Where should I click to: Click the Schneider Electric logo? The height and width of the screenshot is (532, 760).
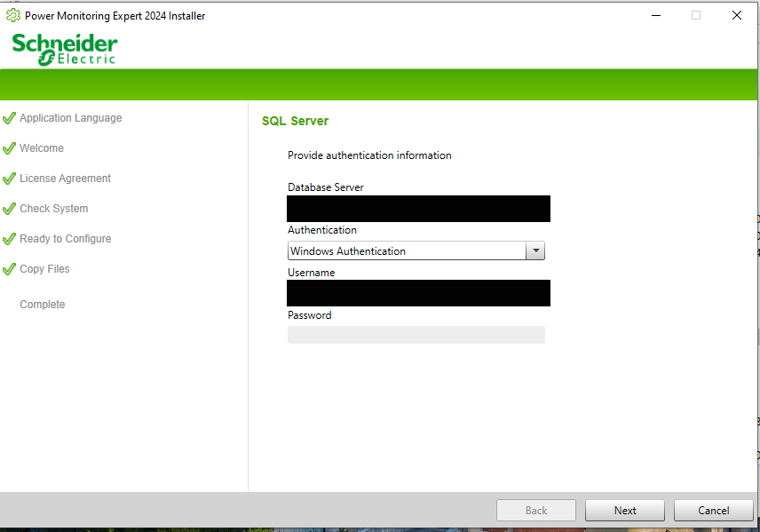click(x=65, y=49)
